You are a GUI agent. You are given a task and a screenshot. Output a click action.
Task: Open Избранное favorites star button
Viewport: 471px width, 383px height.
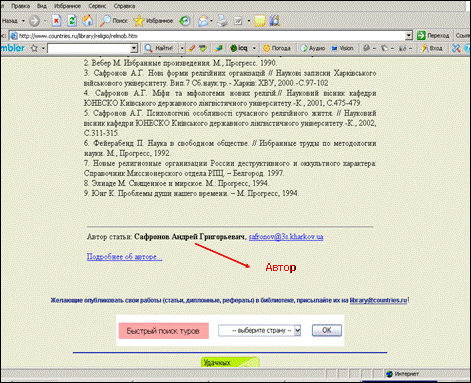tap(153, 21)
